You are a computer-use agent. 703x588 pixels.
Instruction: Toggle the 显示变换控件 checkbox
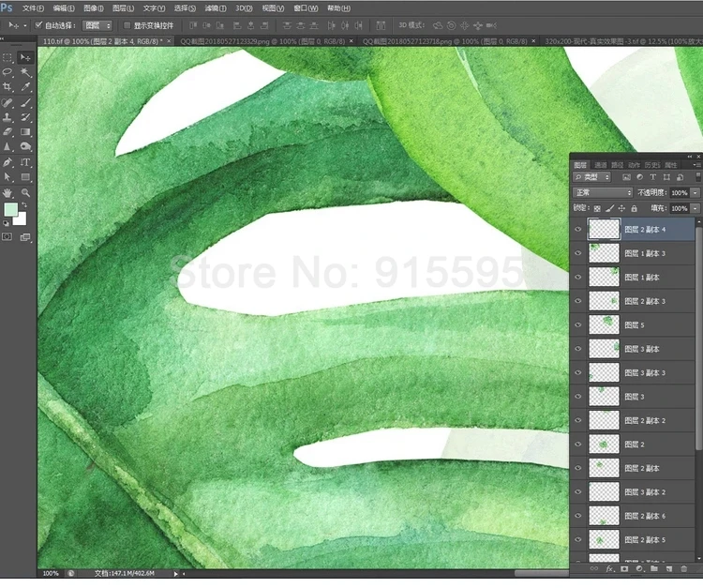[x=127, y=25]
